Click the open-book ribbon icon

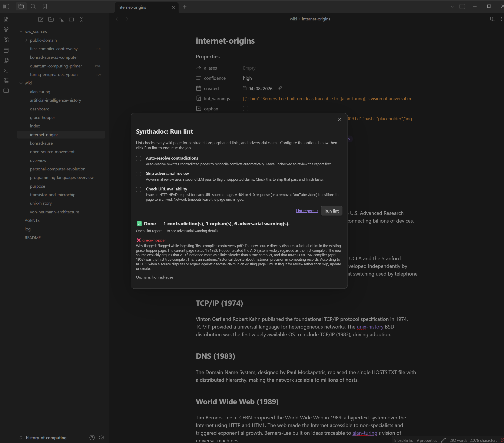(x=6, y=91)
